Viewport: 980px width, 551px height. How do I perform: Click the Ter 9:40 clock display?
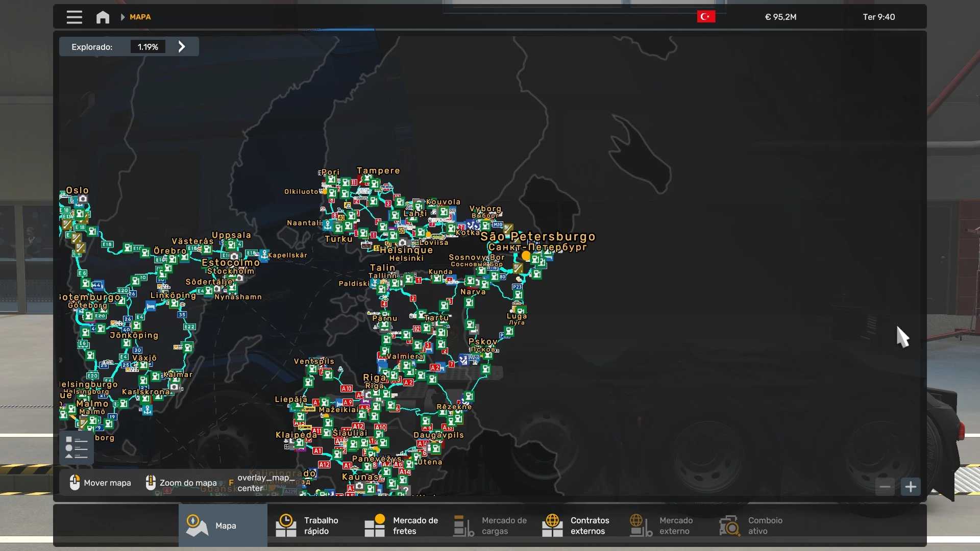pos(878,17)
